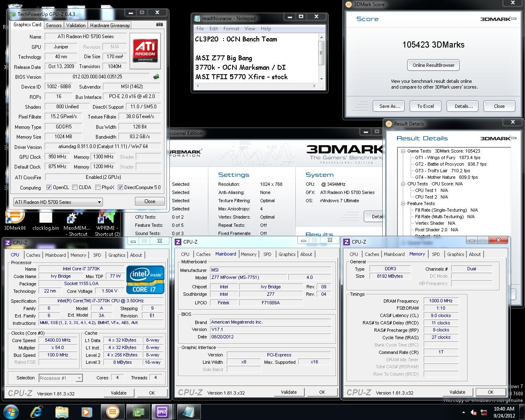Viewport: 525px width, 420px height.
Task: Click the Close button in GPU-Z
Action: click(150, 201)
